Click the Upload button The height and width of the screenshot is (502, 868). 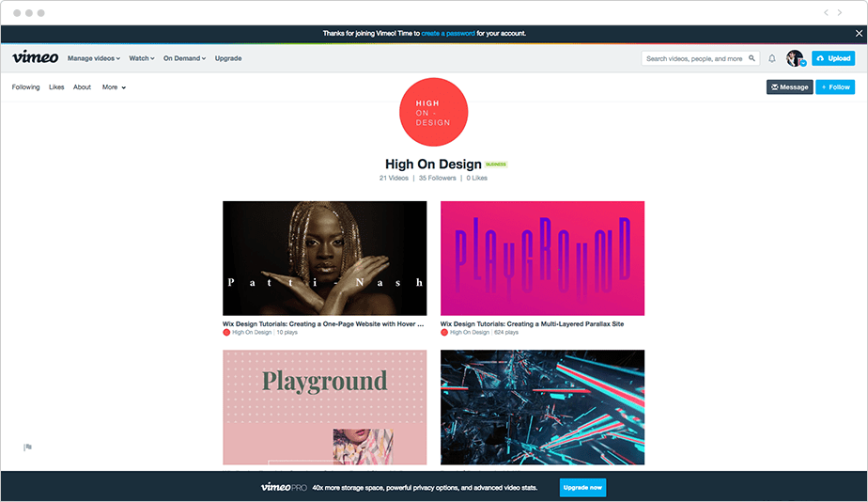pyautogui.click(x=833, y=58)
